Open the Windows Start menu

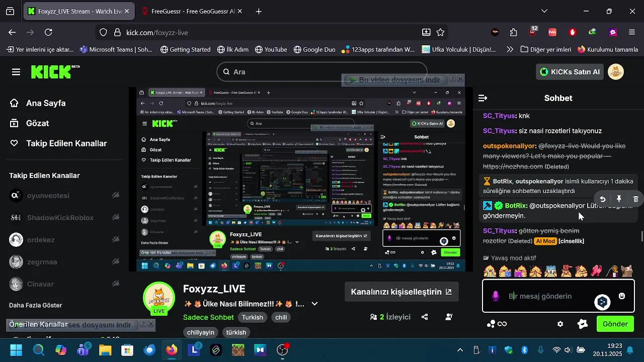(x=16, y=350)
